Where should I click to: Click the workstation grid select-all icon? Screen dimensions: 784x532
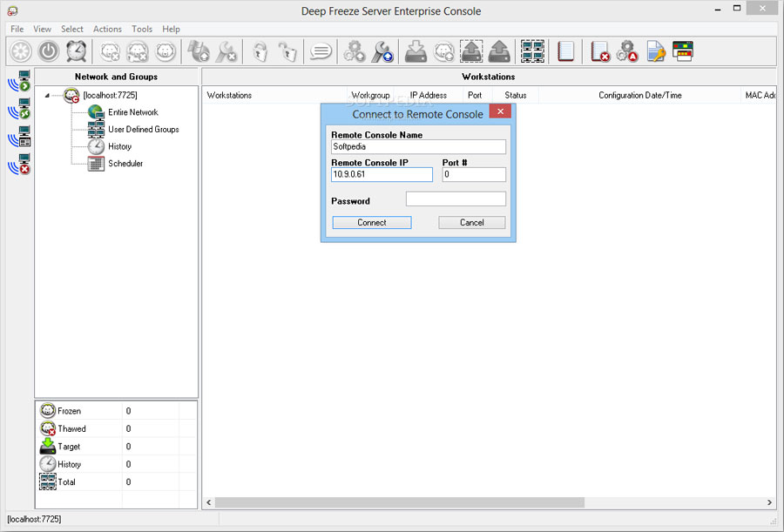point(532,51)
